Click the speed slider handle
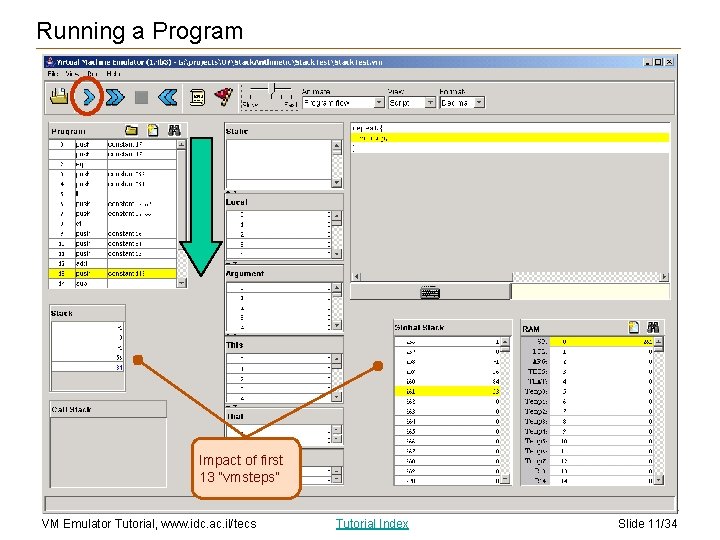 pos(274,88)
